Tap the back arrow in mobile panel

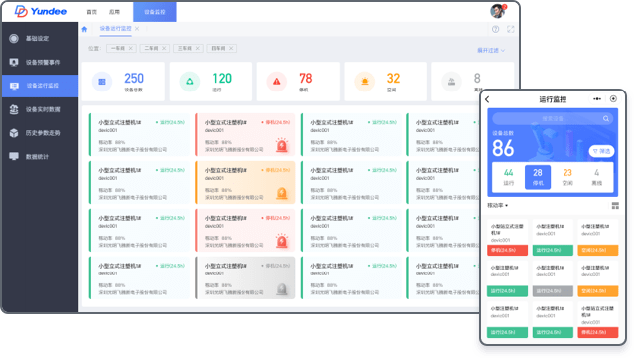[x=487, y=99]
